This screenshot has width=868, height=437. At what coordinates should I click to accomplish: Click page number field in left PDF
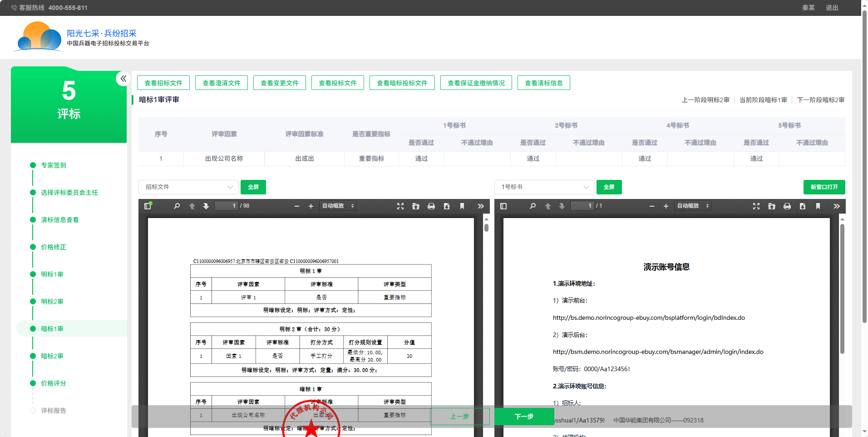pyautogui.click(x=227, y=206)
